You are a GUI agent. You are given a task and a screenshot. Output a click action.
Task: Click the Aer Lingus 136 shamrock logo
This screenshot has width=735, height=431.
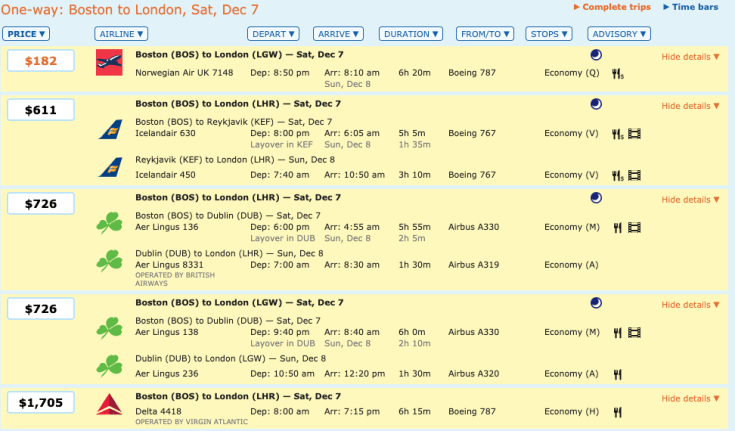(x=110, y=223)
